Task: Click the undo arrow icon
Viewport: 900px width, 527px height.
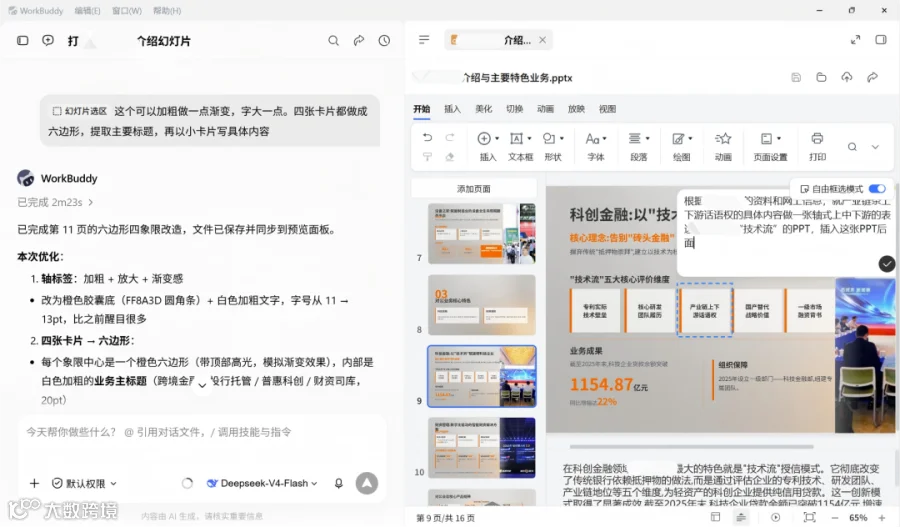Action: [x=427, y=137]
